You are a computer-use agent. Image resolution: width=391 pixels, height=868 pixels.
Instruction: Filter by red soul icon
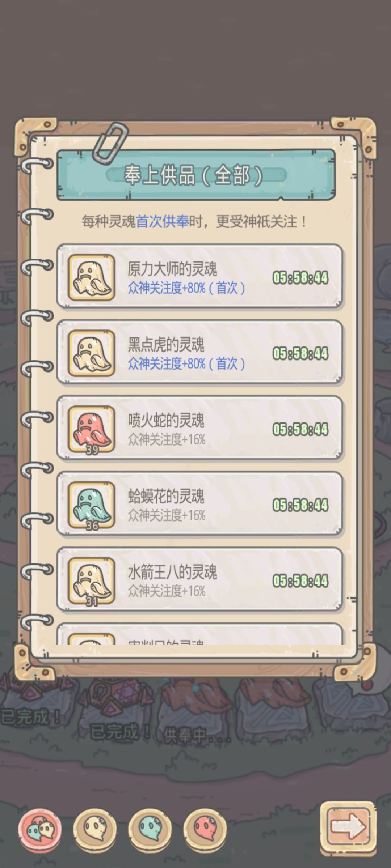click(205, 828)
